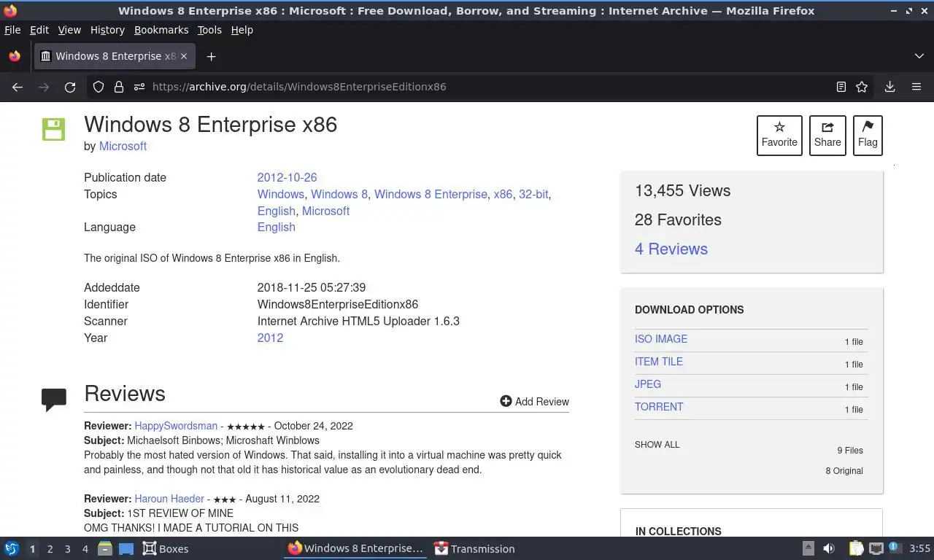The image size is (934, 560).
Task: Open the Help menu
Action: pyautogui.click(x=242, y=30)
